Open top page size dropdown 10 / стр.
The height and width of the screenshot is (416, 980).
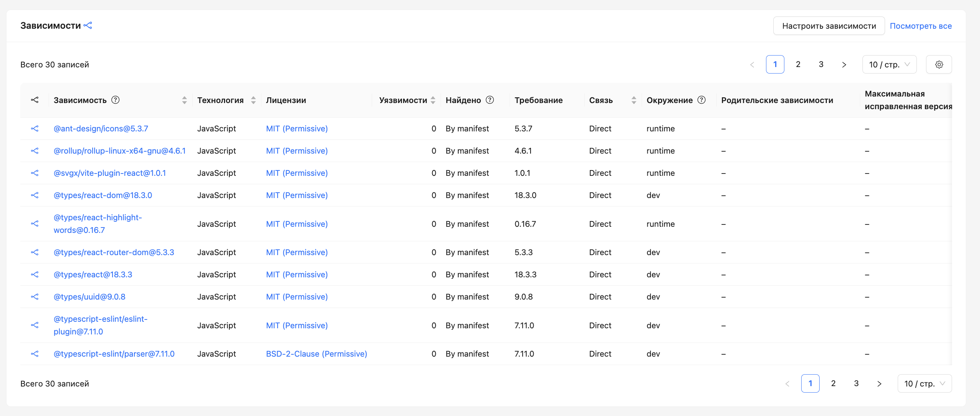click(889, 64)
